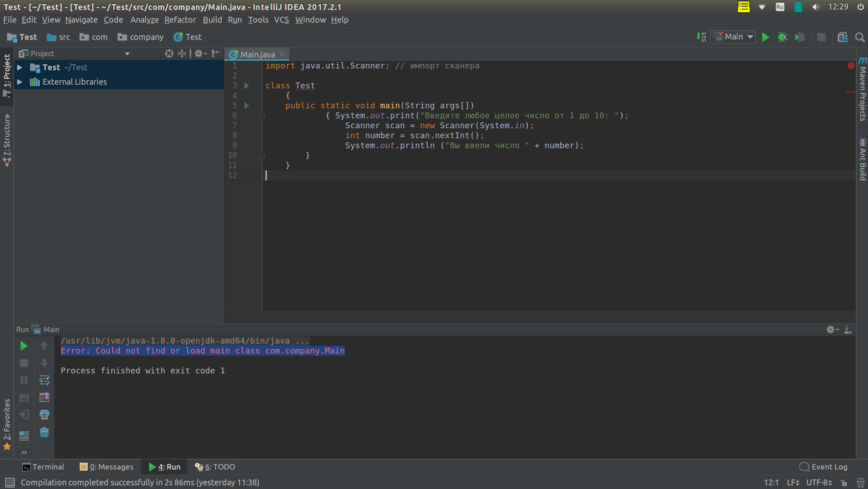Collapse main method fold marker
This screenshot has width=868, height=489.
point(262,116)
